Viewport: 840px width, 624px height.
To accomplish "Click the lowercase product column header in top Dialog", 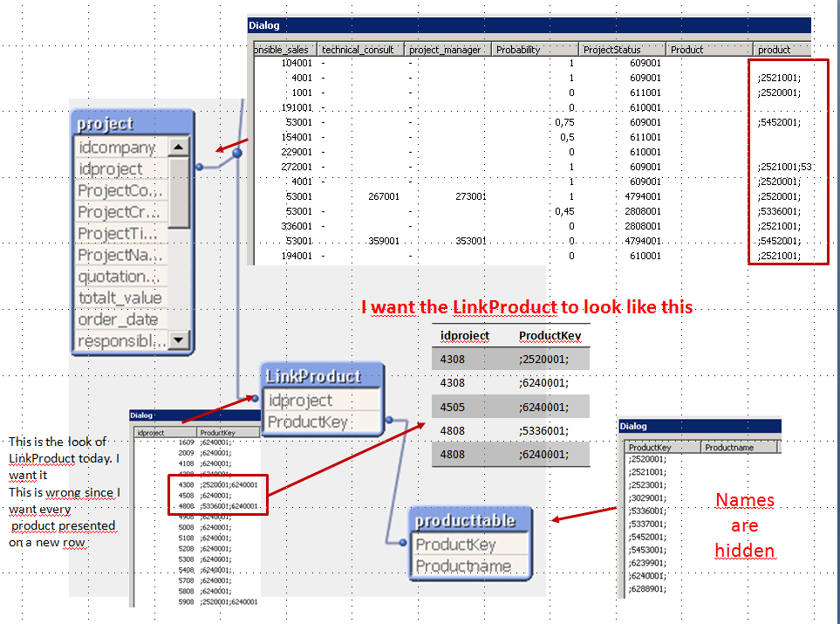I will coord(782,50).
